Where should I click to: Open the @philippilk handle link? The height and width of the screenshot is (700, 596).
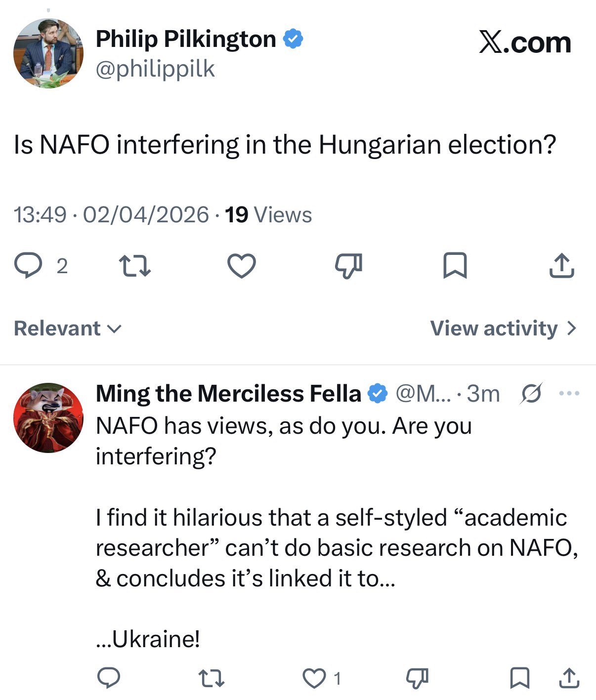pos(155,69)
